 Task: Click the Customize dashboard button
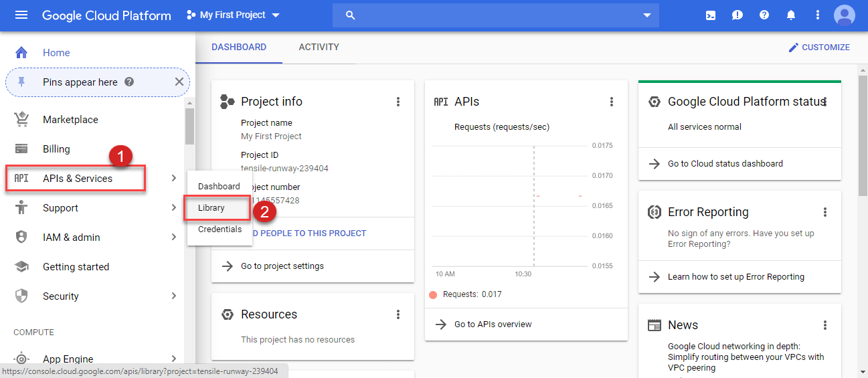pyautogui.click(x=819, y=48)
